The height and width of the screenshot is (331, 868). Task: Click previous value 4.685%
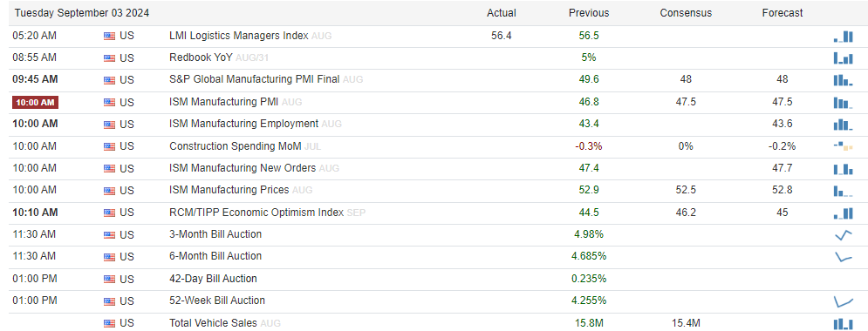[x=589, y=256]
